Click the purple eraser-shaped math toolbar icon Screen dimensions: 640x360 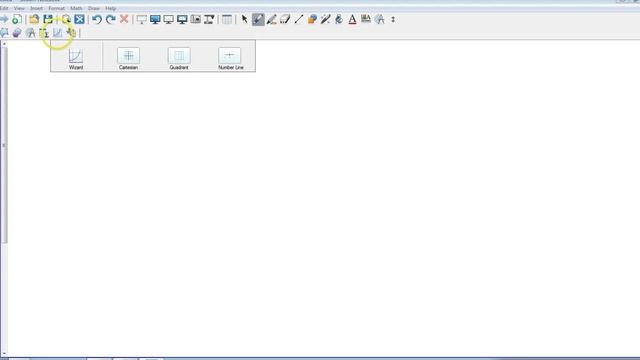(17, 33)
